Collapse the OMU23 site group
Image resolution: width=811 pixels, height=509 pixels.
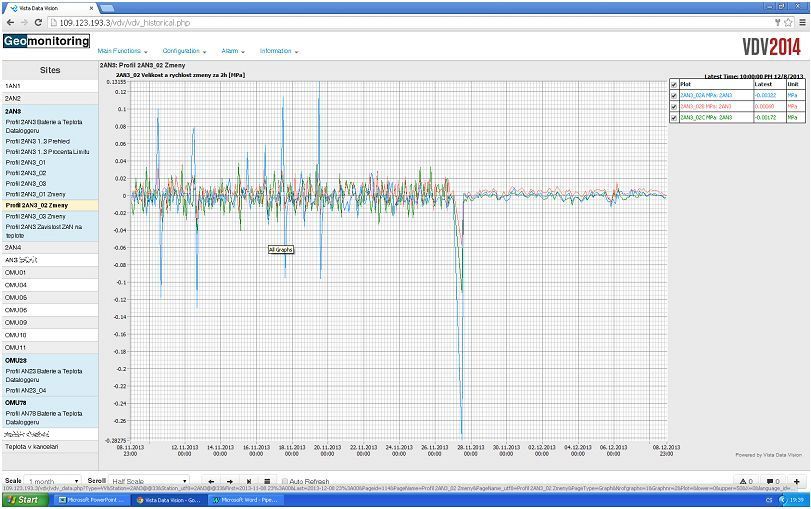[x=16, y=361]
